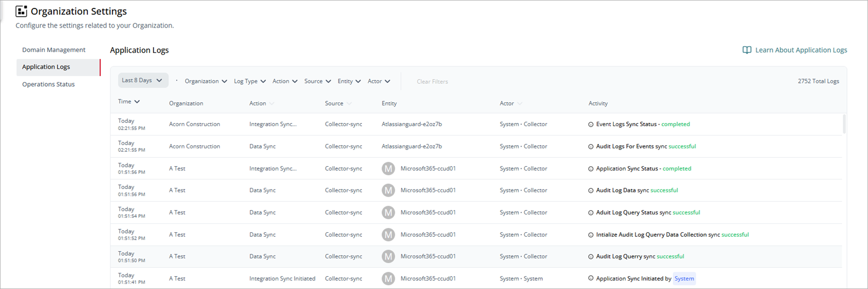The height and width of the screenshot is (289, 868).
Task: Open the Learn About Application Logs link
Action: [801, 50]
